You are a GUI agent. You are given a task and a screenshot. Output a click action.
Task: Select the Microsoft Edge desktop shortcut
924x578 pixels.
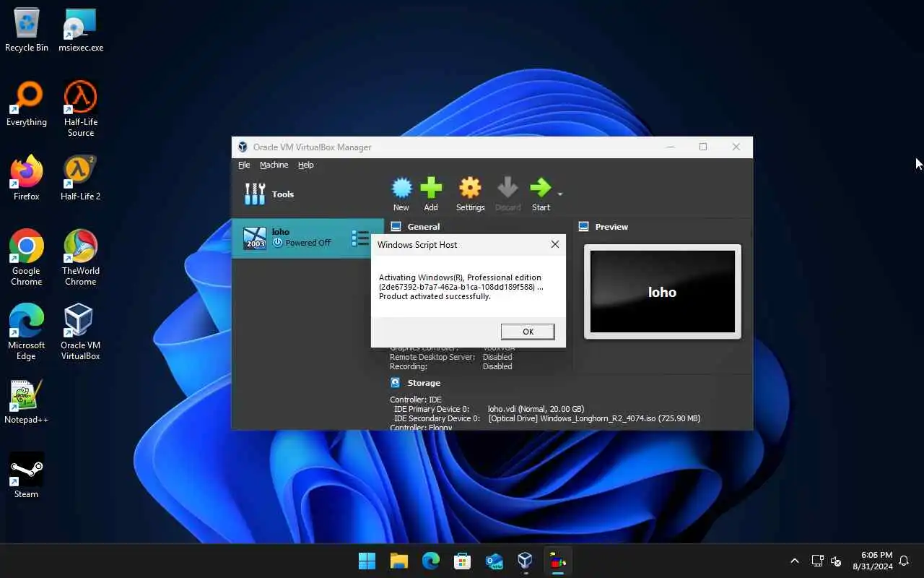click(27, 332)
